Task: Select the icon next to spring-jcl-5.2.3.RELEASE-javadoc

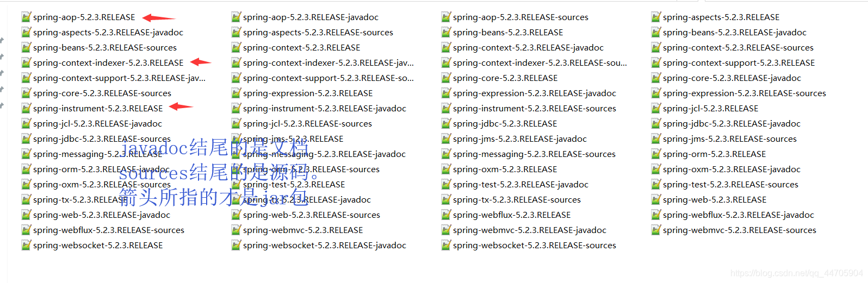Action: click(x=26, y=124)
